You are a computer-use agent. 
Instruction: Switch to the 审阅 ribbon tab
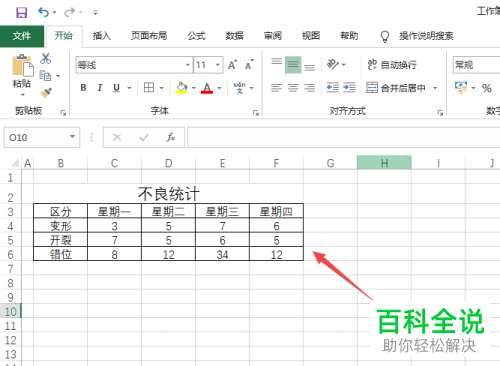[273, 36]
